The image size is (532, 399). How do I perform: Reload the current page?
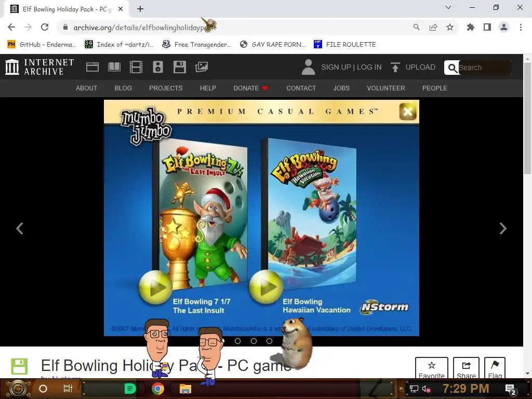point(45,27)
